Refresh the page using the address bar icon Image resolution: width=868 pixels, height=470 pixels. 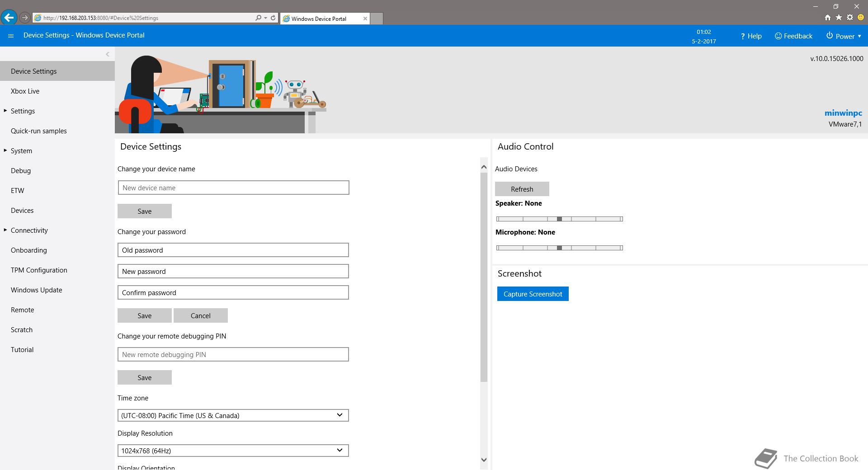point(273,18)
